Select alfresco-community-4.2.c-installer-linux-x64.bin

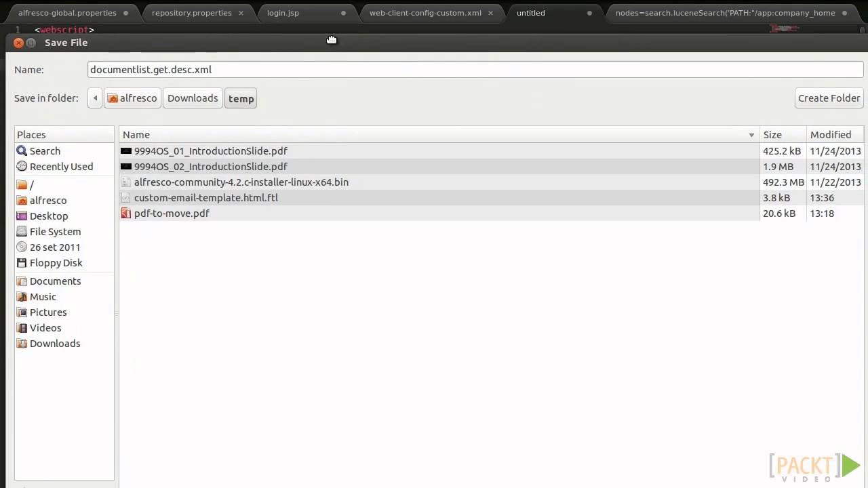coord(241,182)
